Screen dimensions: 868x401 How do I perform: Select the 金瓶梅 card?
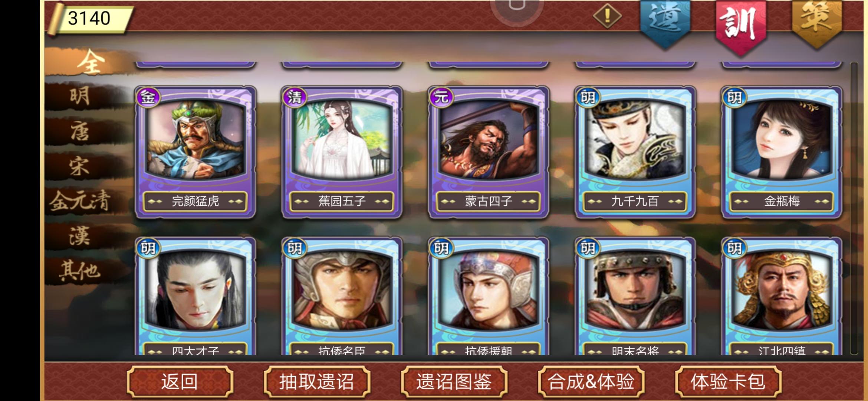[782, 152]
